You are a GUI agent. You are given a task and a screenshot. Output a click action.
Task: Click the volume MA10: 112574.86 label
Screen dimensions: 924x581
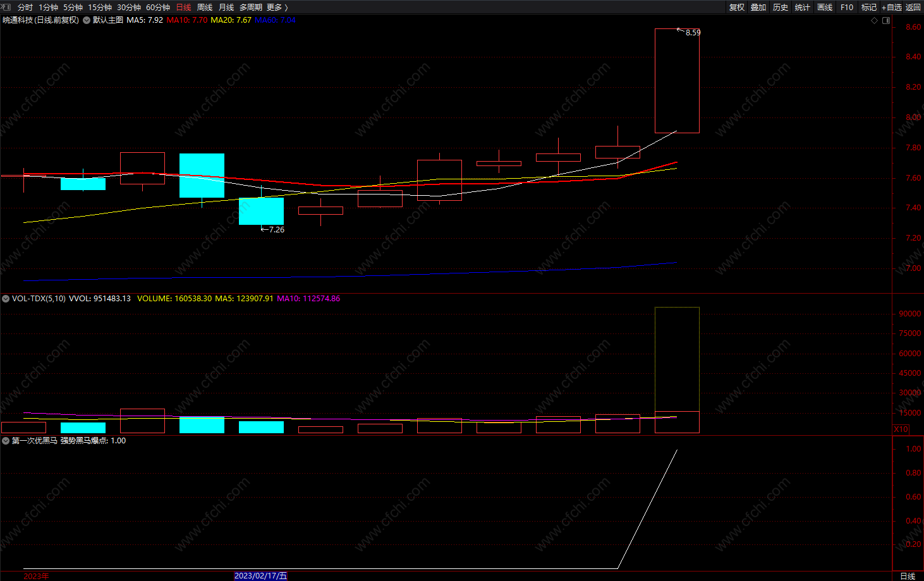308,299
